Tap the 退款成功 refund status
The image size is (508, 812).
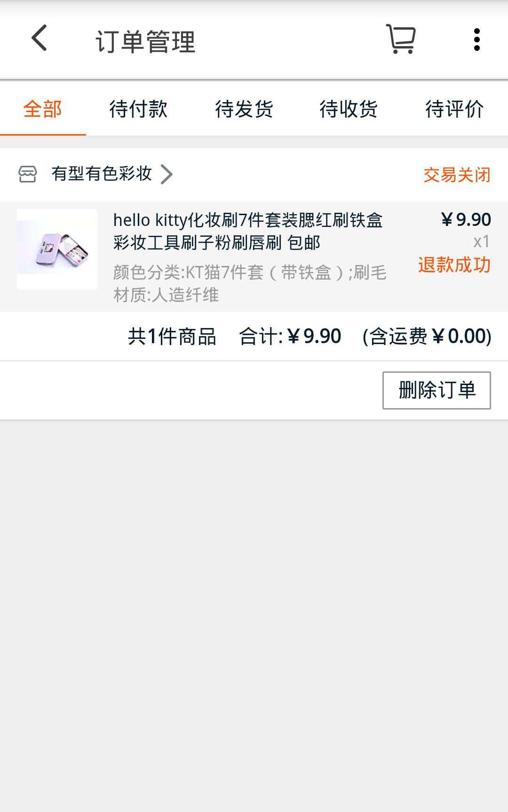[454, 265]
